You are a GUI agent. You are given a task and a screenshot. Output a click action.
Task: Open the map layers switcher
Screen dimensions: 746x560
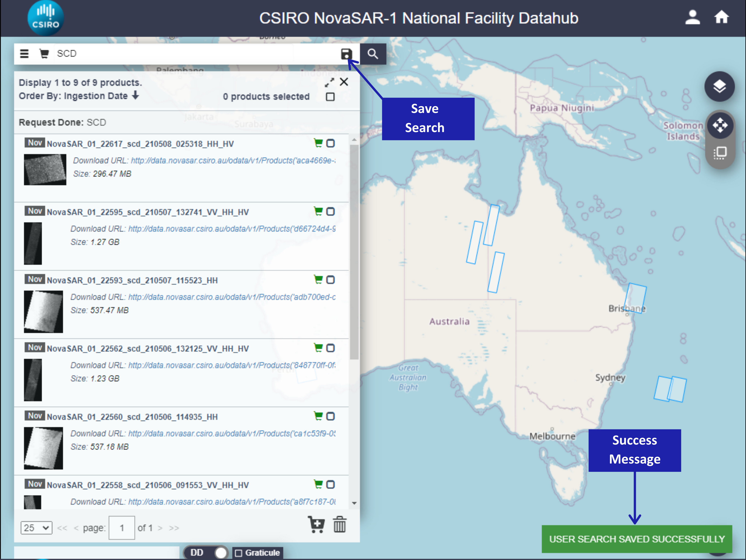coord(719,86)
